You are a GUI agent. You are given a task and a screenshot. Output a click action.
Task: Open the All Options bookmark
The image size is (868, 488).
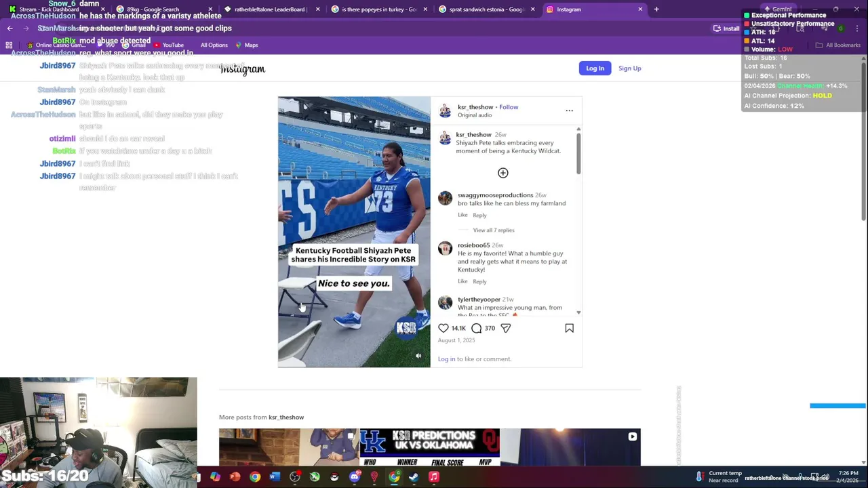214,45
